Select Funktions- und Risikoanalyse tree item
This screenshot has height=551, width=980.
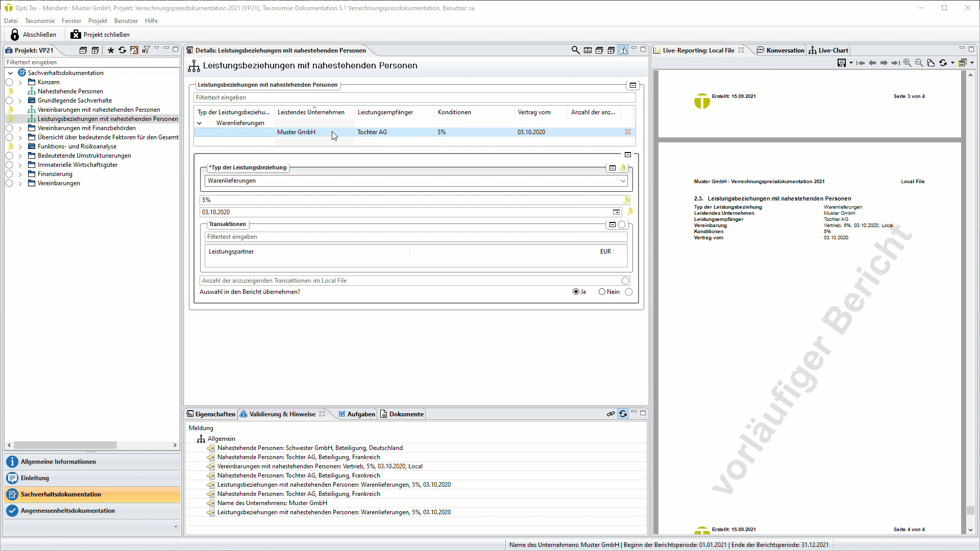[77, 146]
